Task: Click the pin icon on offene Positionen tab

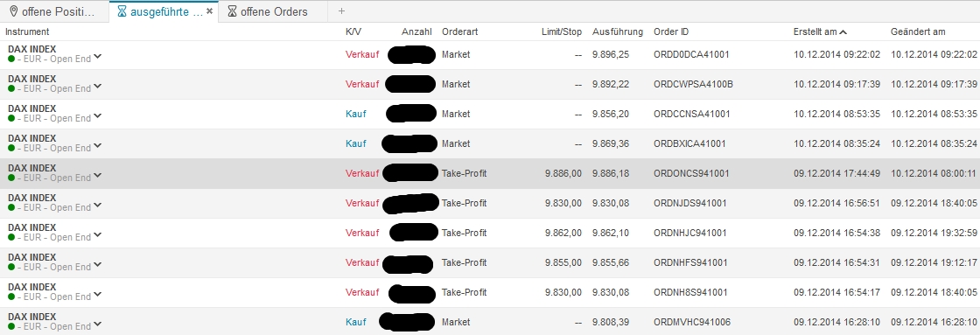Action: click(14, 11)
